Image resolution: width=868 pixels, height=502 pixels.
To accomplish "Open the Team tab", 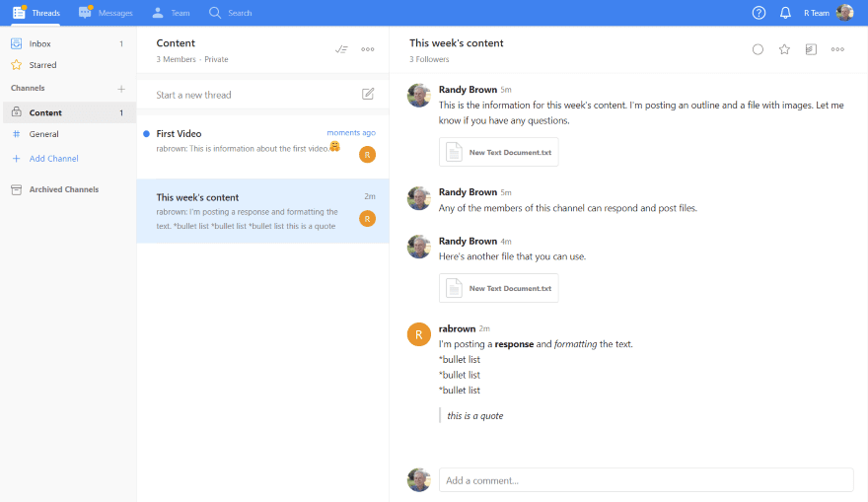I will pos(171,13).
